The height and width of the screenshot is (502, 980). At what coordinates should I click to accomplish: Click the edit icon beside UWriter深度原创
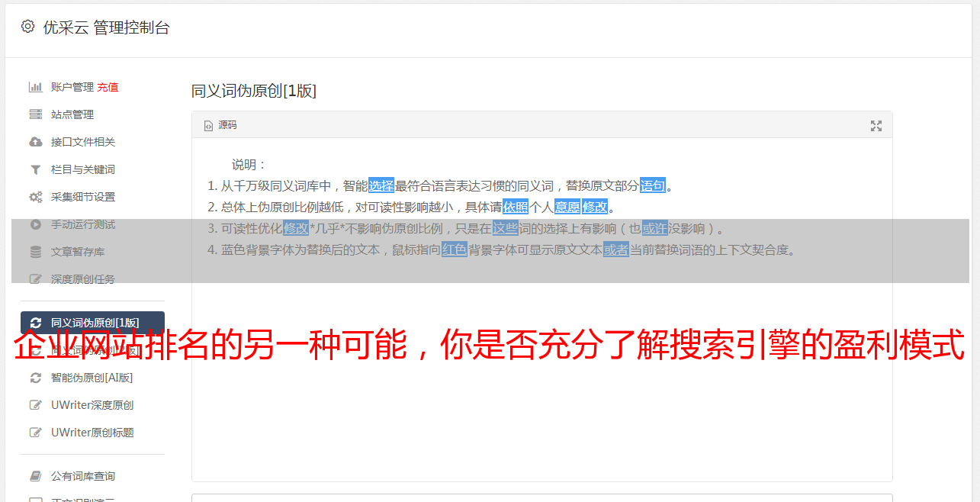point(35,405)
